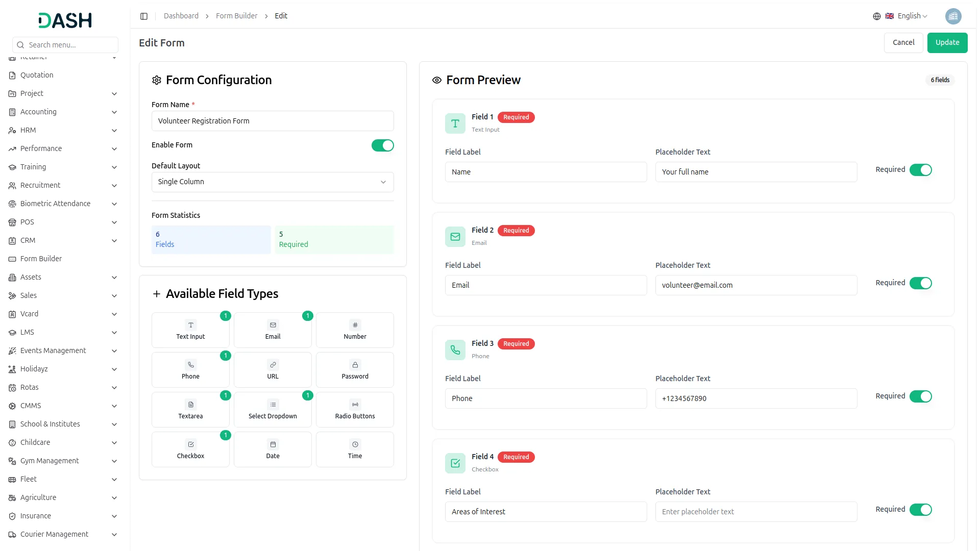The image size is (980, 551).
Task: Click the Volunteer Registration Form name field
Action: coord(272,121)
